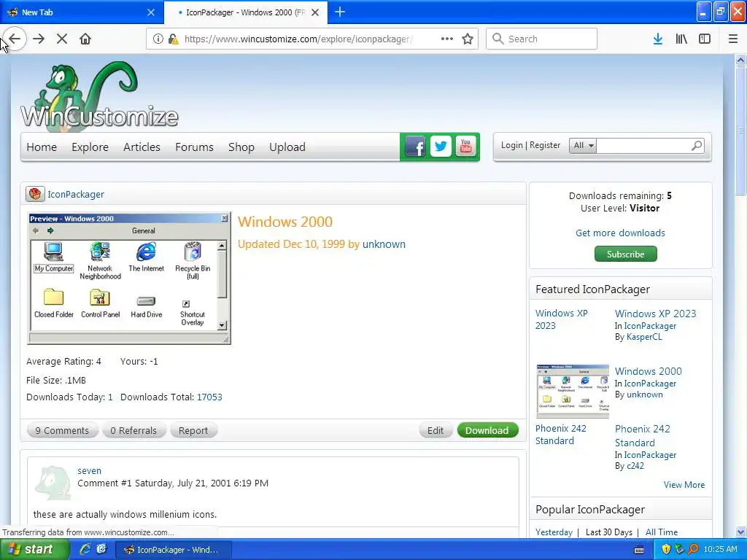The width and height of the screenshot is (747, 560).
Task: Open the Firefox downloads panel
Action: click(x=657, y=39)
